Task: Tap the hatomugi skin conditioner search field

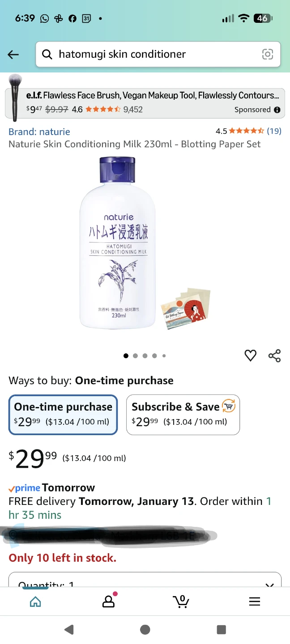Action: click(x=152, y=55)
